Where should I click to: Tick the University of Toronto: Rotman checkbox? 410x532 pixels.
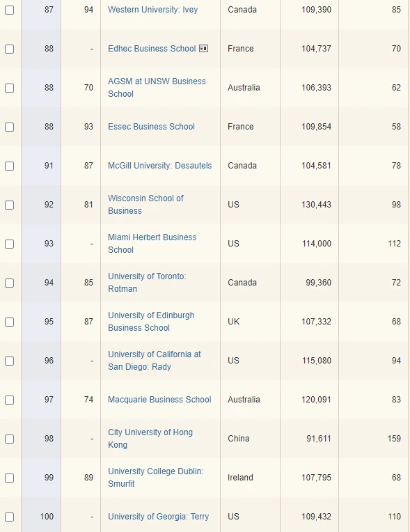pos(10,283)
